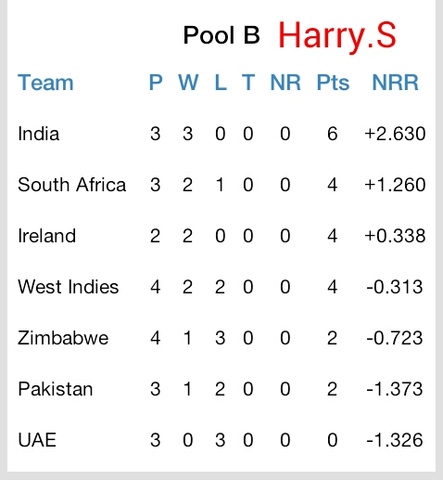Click the Pool B heading
The height and width of the screenshot is (480, 443).
click(x=221, y=35)
